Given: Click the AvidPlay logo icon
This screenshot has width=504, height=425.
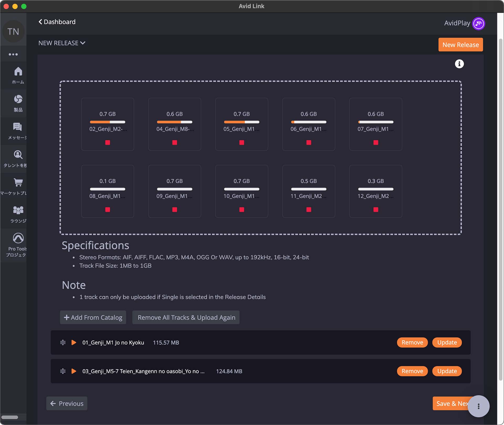Looking at the screenshot, I should (x=478, y=24).
